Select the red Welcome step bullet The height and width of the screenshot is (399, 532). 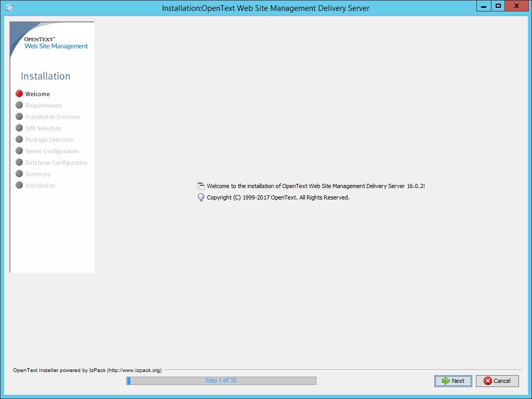coord(19,94)
